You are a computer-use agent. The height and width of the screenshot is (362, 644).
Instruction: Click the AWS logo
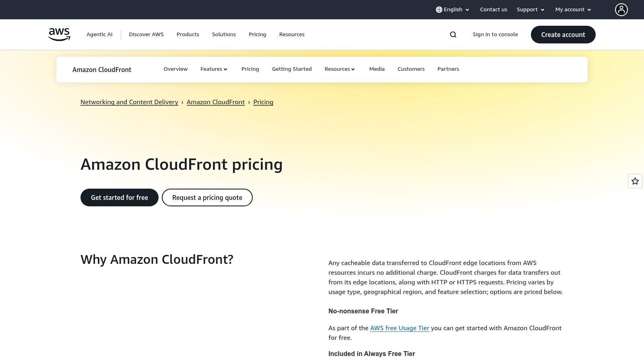tap(59, 34)
